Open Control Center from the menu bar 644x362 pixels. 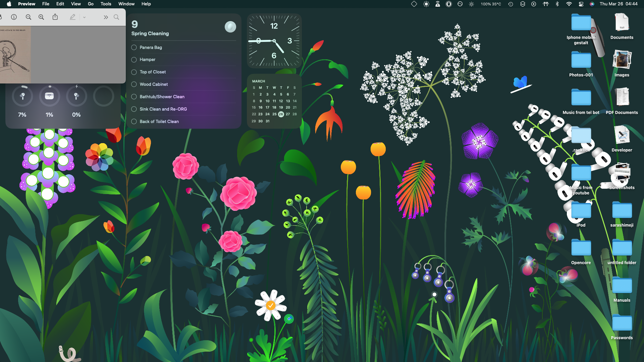581,4
